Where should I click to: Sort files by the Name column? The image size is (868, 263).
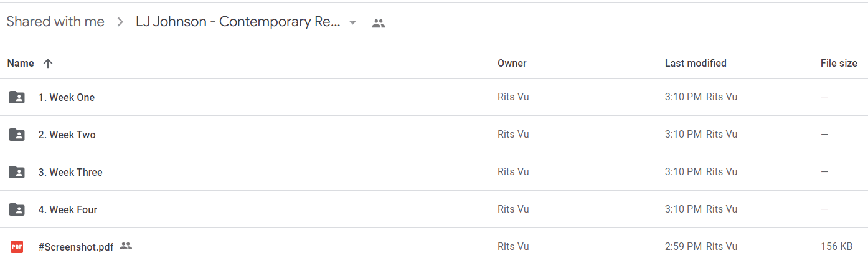(21, 63)
